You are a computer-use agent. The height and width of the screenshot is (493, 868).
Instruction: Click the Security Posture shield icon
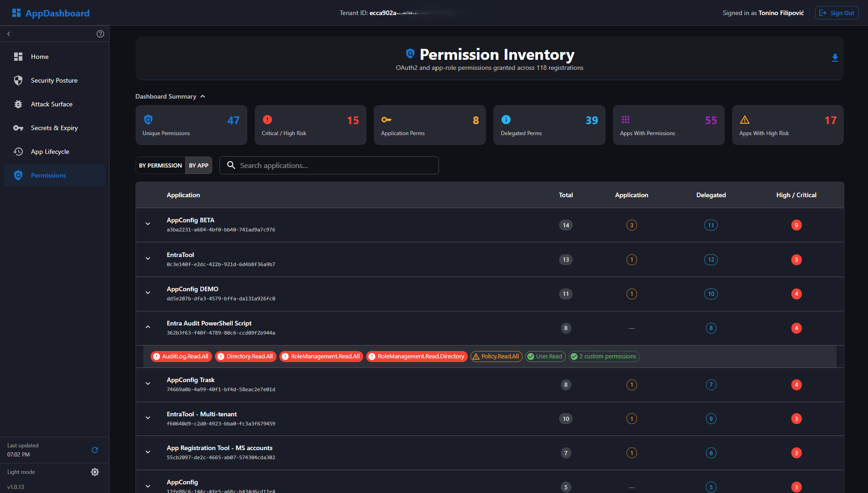18,80
